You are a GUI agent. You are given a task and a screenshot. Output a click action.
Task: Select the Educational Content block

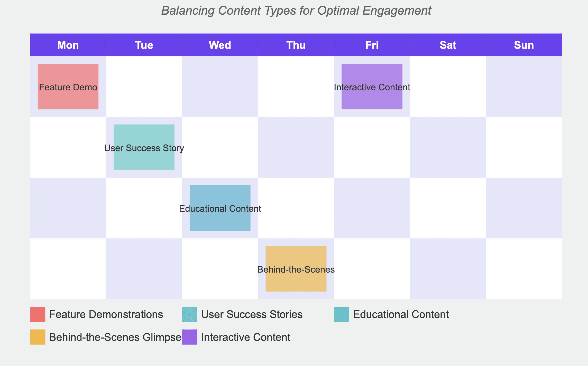220,208
